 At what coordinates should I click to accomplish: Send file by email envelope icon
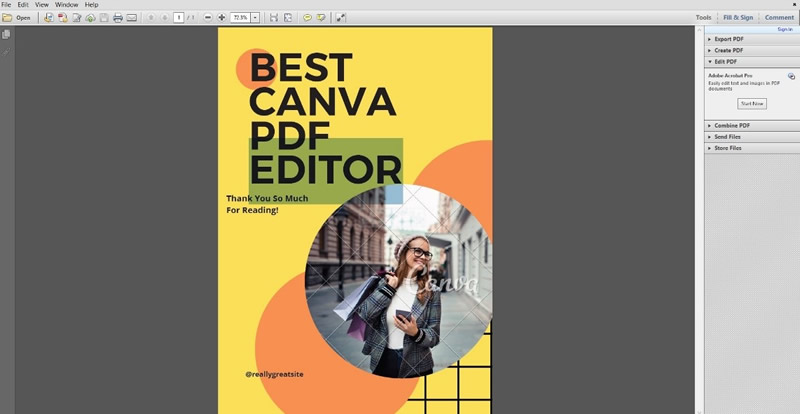(x=132, y=18)
